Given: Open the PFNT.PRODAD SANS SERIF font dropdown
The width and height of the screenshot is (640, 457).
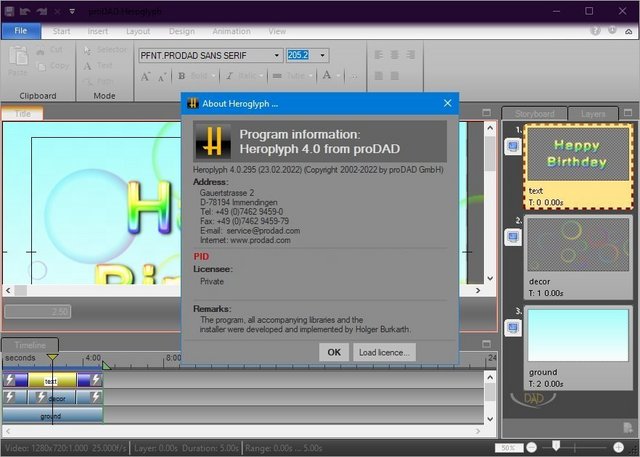Looking at the screenshot, I should click(276, 55).
